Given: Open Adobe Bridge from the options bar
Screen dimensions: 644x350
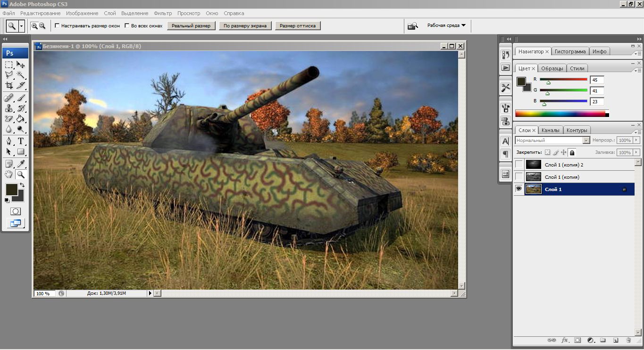Looking at the screenshot, I should point(413,26).
